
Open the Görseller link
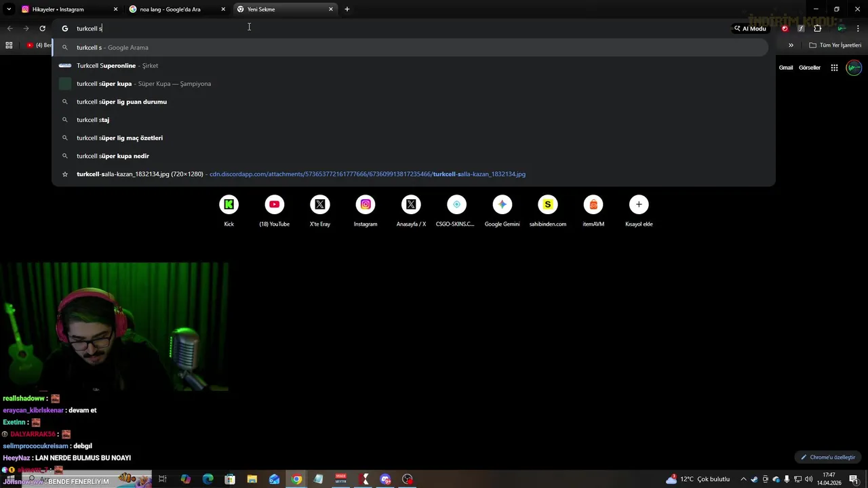[x=810, y=68]
